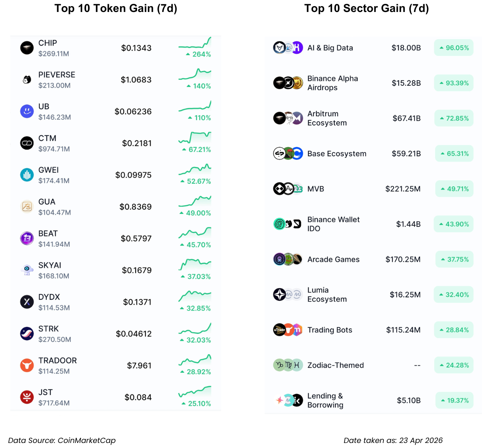Click the GWEI token icon
This screenshot has height=448, width=482.
point(27,175)
